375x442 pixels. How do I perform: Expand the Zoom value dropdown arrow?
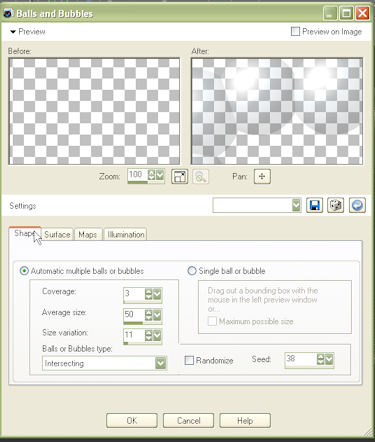pyautogui.click(x=160, y=175)
